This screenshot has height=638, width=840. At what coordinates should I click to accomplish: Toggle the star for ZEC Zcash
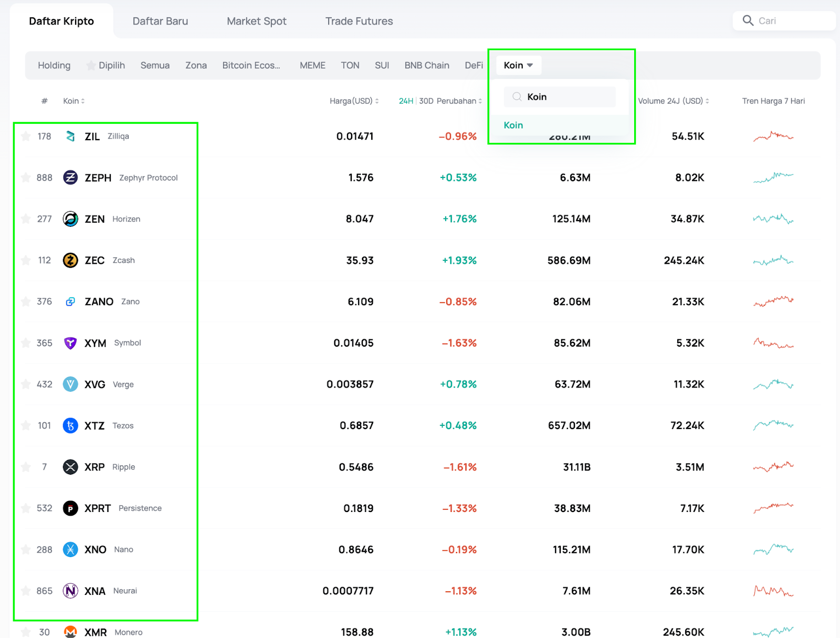[x=26, y=260]
